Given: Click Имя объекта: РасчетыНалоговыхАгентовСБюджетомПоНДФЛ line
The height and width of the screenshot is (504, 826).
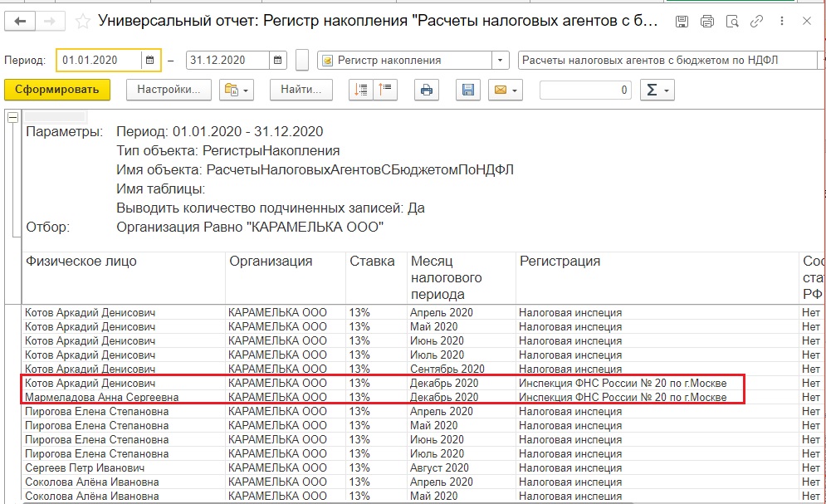Looking at the screenshot, I should tap(315, 170).
